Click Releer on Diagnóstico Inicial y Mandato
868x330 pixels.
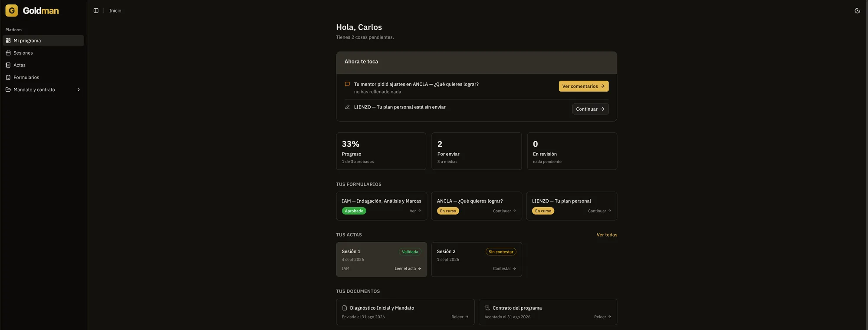click(x=460, y=317)
